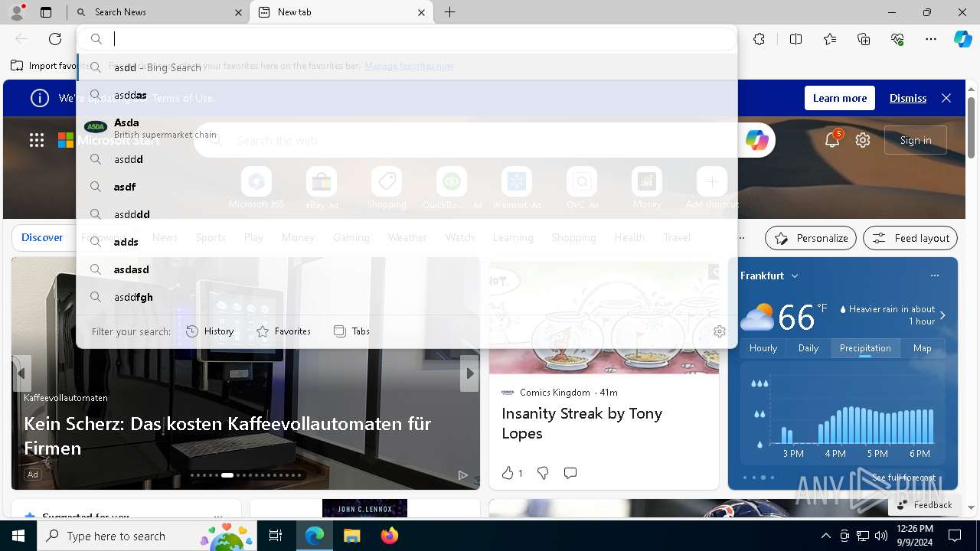Open Feedback button
This screenshot has width=980, height=551.
click(924, 505)
